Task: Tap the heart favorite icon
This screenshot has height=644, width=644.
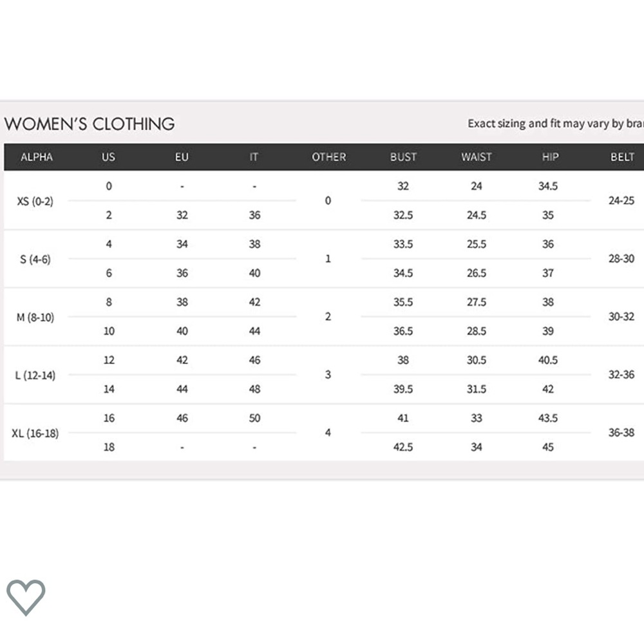Action: pyautogui.click(x=26, y=597)
